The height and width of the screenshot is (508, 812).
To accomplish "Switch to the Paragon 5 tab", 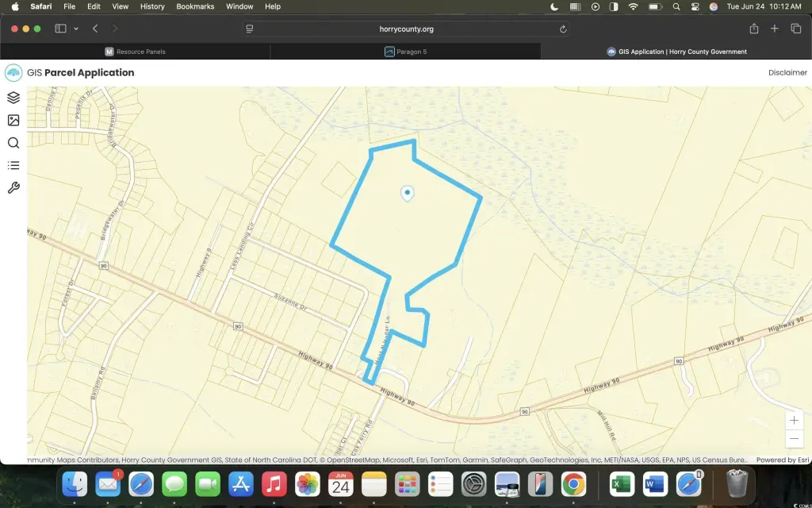I will (406, 52).
